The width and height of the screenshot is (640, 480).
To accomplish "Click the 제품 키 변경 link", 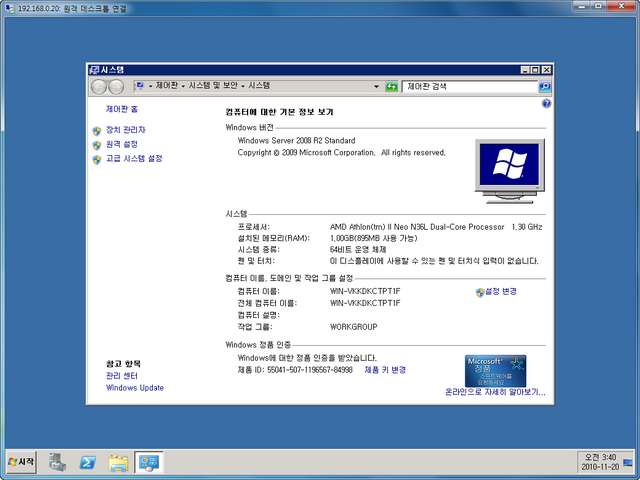I will (385, 370).
